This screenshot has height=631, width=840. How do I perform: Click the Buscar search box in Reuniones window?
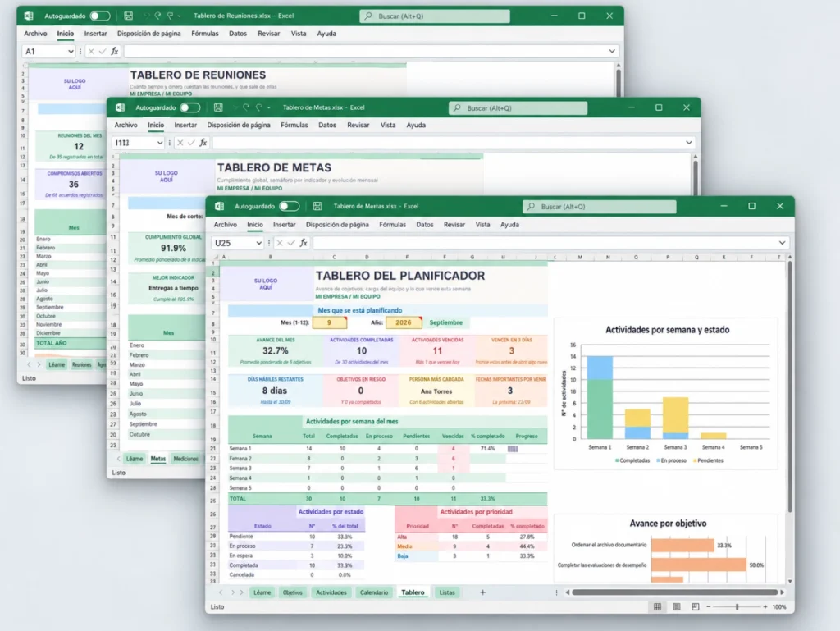[x=435, y=16]
